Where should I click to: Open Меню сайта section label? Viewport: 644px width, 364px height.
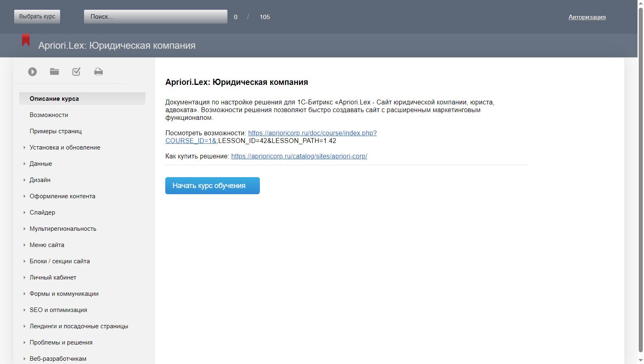click(47, 245)
